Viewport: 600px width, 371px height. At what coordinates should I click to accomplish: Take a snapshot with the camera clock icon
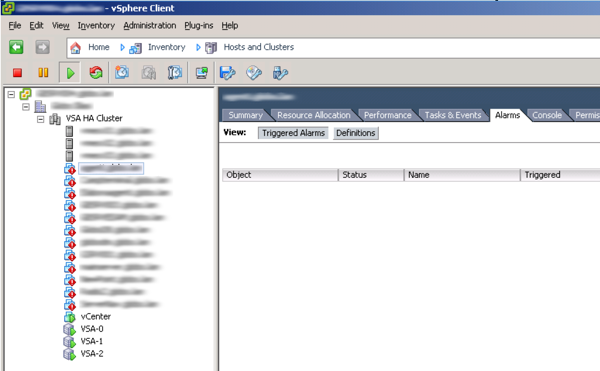click(122, 72)
